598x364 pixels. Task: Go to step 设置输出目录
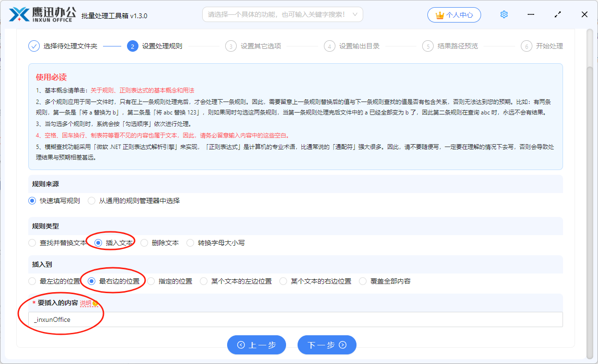tap(359, 46)
